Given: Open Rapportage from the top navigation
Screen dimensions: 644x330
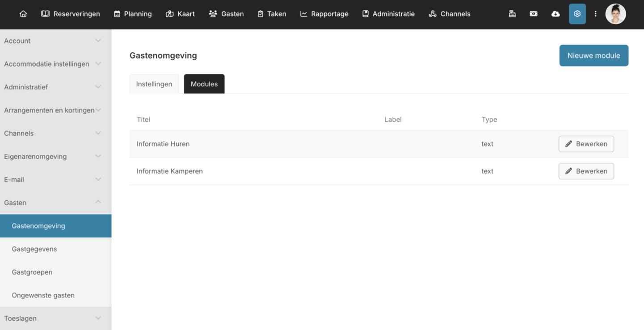Looking at the screenshot, I should click(x=324, y=14).
